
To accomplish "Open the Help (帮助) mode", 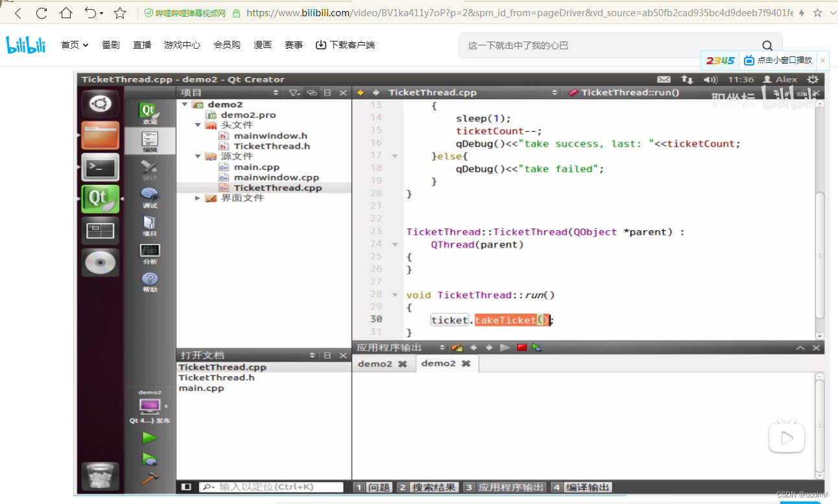I will pyautogui.click(x=150, y=282).
